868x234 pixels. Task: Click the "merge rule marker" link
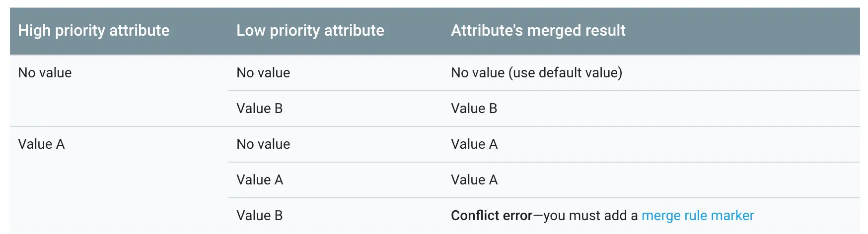pyautogui.click(x=697, y=216)
